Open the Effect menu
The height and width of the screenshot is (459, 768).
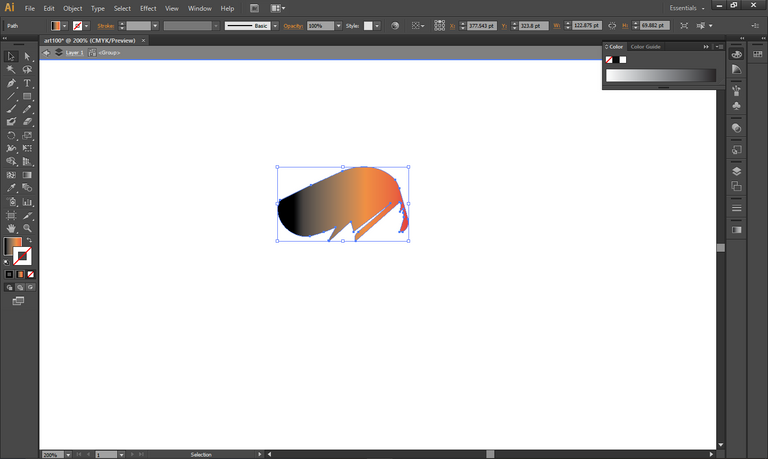[148, 8]
